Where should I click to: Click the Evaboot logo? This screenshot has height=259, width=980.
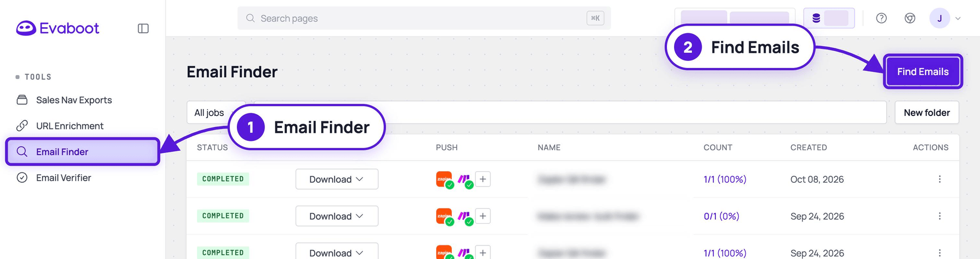click(58, 28)
